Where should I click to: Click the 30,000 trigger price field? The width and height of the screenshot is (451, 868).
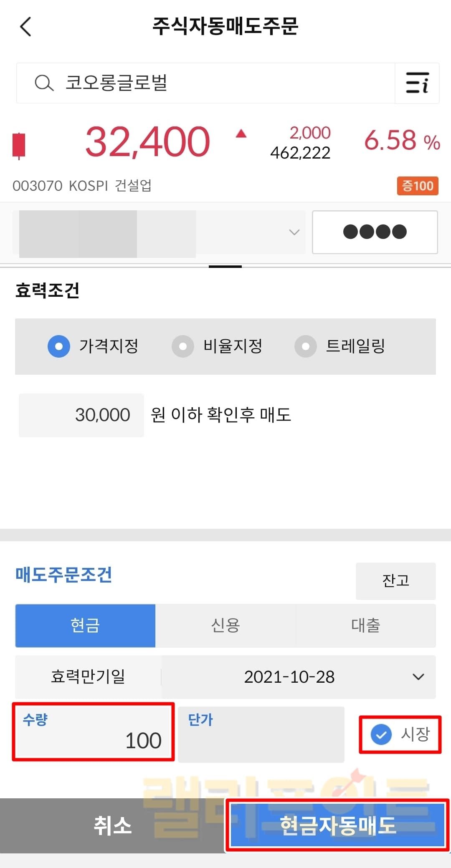[81, 415]
